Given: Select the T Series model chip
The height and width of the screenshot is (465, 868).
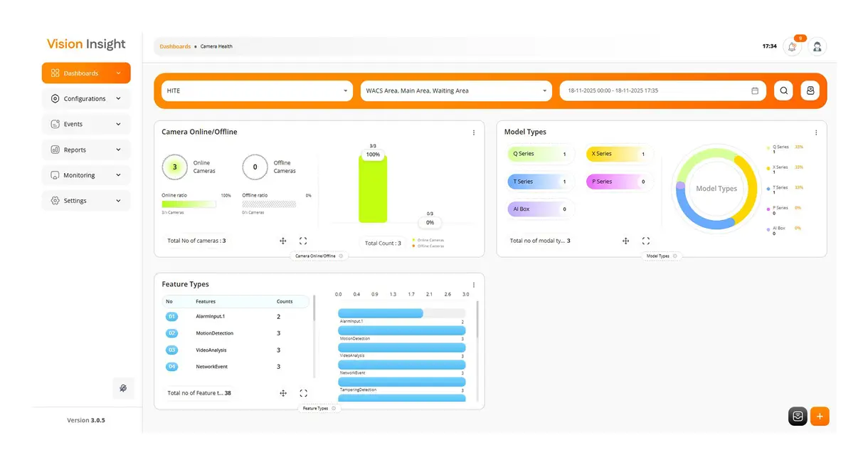Looking at the screenshot, I should pyautogui.click(x=540, y=182).
